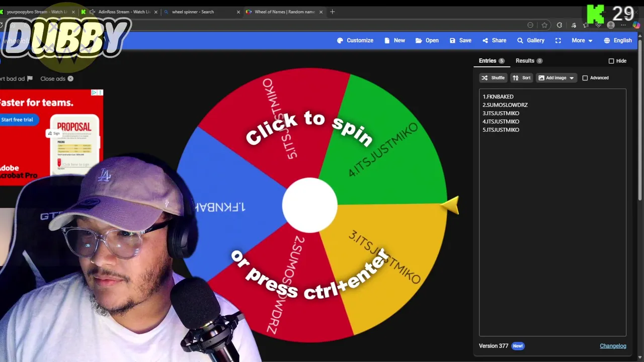
Task: Open a saved wheel via Open
Action: tap(427, 40)
